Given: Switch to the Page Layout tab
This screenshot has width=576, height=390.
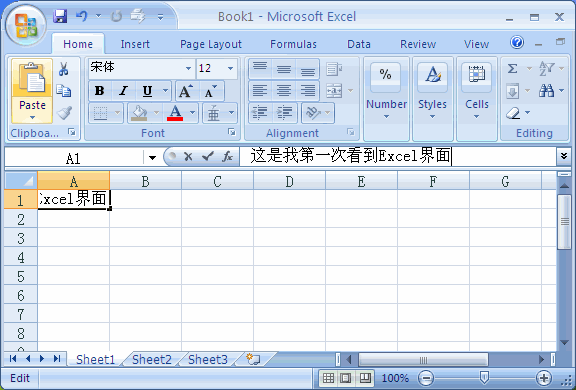Looking at the screenshot, I should pos(210,44).
